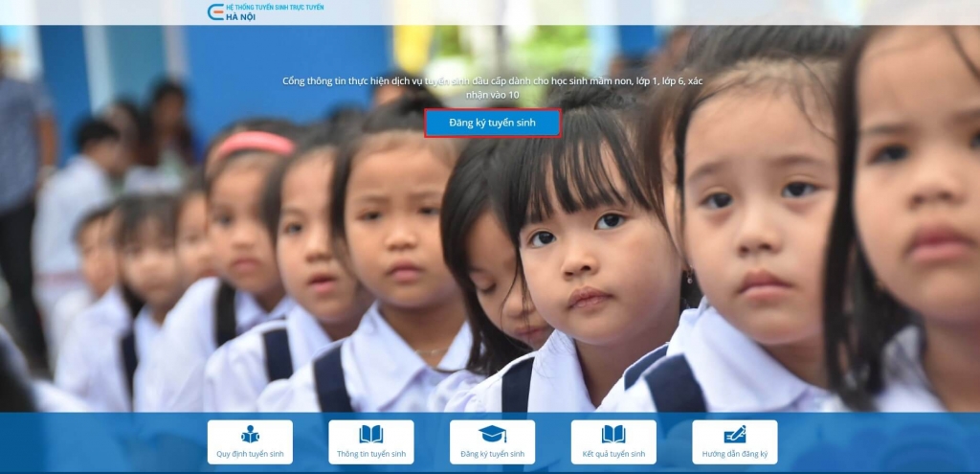Click the Hà Nội portal logo icon

[x=214, y=11]
